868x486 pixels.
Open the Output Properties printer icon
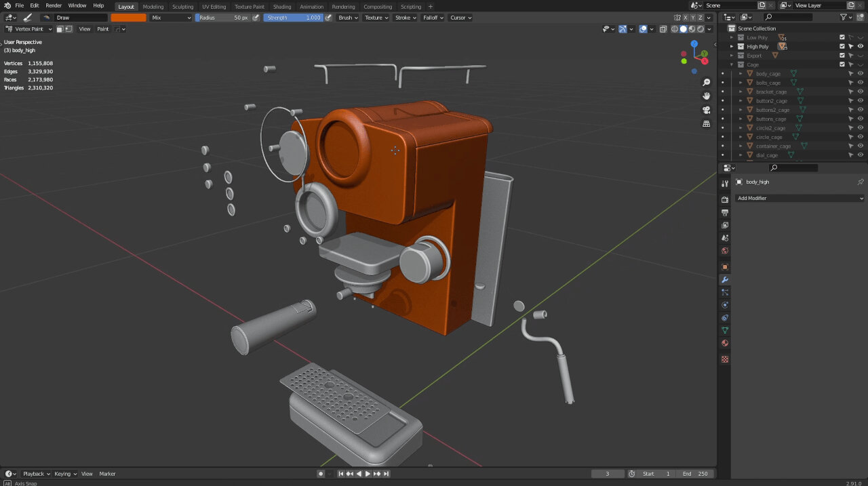(x=725, y=210)
